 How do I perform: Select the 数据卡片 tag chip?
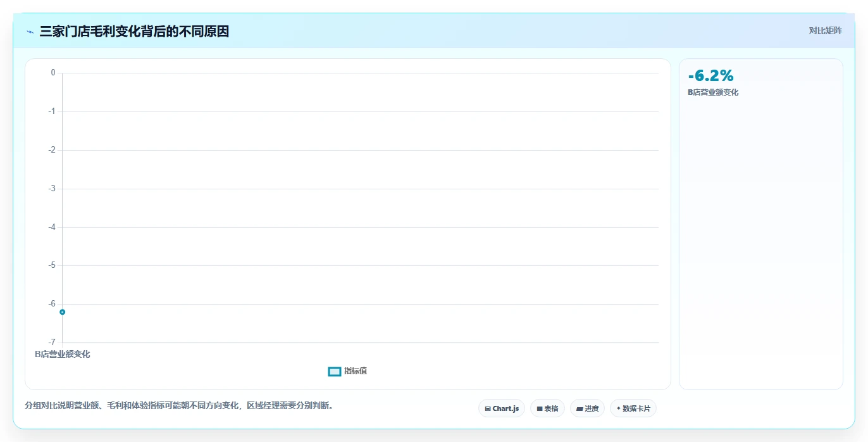pyautogui.click(x=633, y=408)
